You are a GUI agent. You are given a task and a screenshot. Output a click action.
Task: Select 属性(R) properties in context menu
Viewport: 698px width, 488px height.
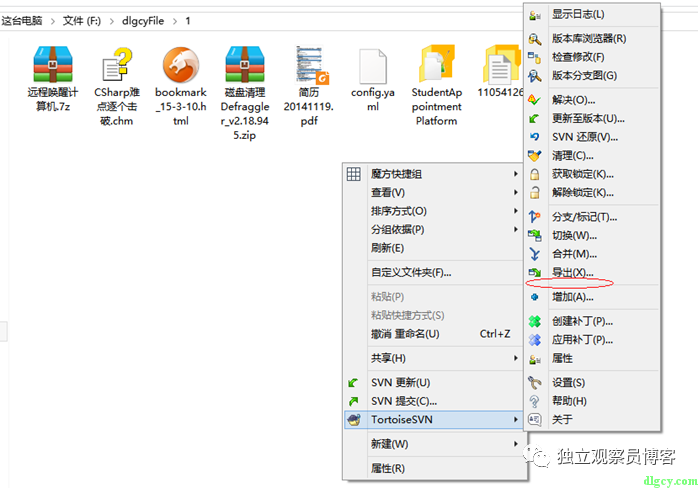tap(388, 468)
